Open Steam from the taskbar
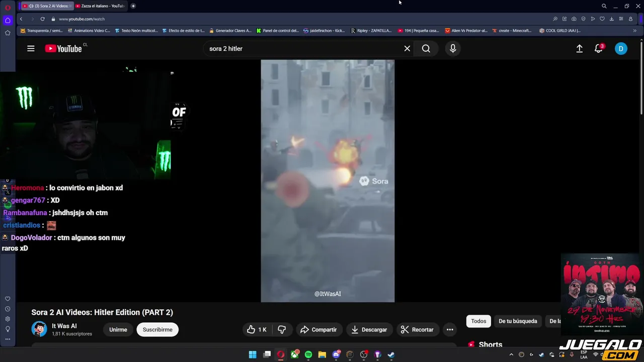 (x=391, y=354)
